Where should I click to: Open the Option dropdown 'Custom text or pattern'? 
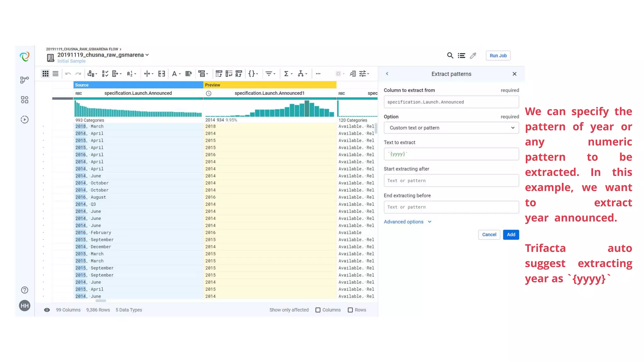451,128
